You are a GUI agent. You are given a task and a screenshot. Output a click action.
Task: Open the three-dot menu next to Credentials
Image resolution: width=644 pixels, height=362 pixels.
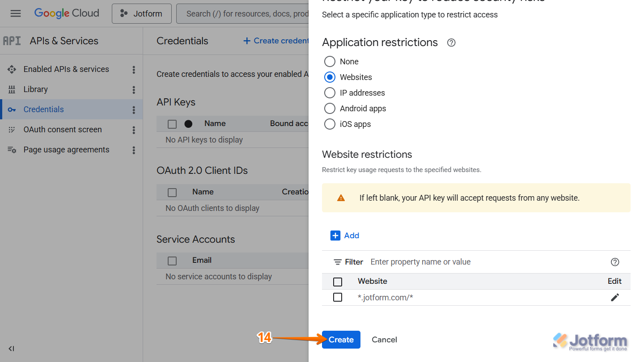(133, 109)
